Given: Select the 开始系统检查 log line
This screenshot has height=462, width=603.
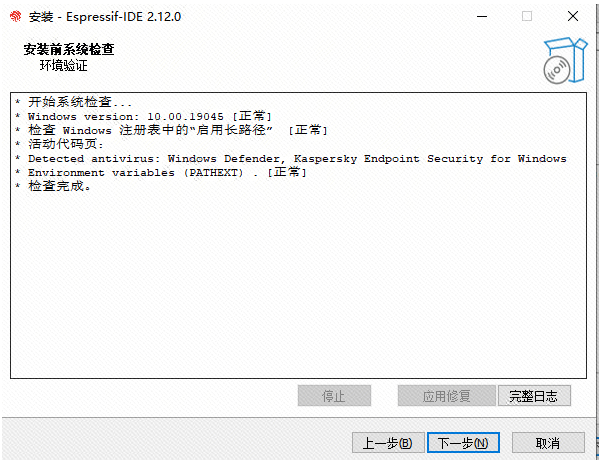Looking at the screenshot, I should pos(73,102).
